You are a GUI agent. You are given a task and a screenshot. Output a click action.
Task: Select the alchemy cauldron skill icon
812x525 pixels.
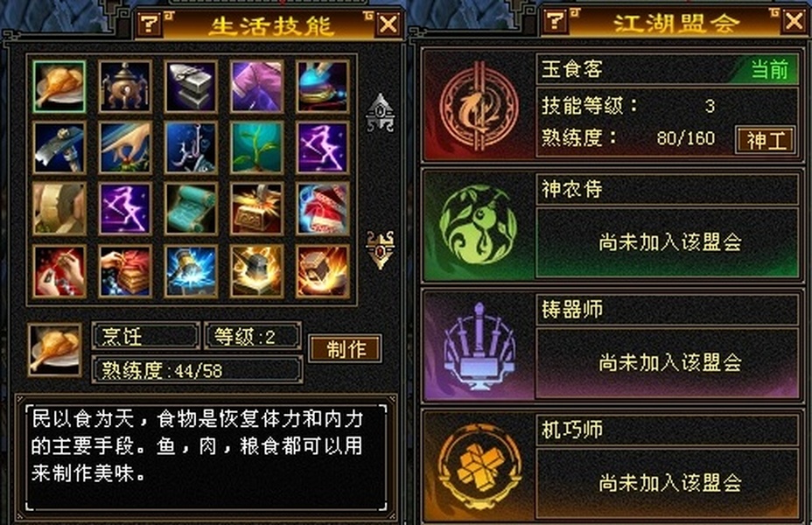pyautogui.click(x=125, y=87)
